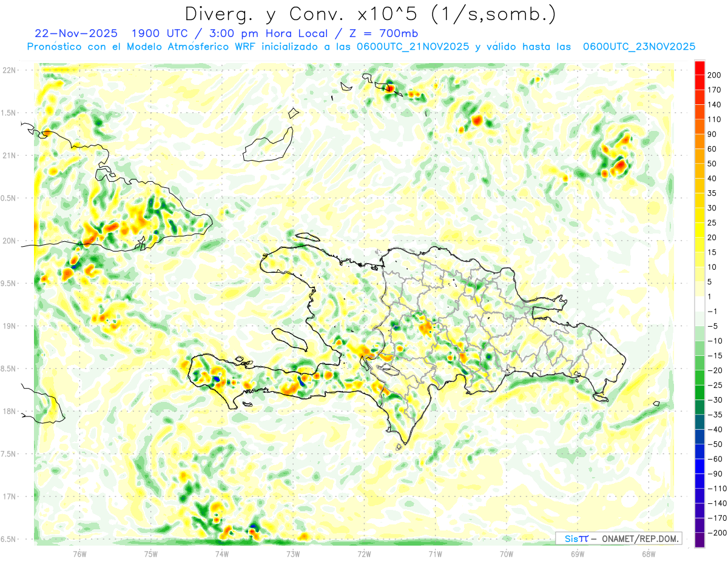Click the colorbar value "200" at top
This screenshot has width=728, height=562.
point(714,75)
